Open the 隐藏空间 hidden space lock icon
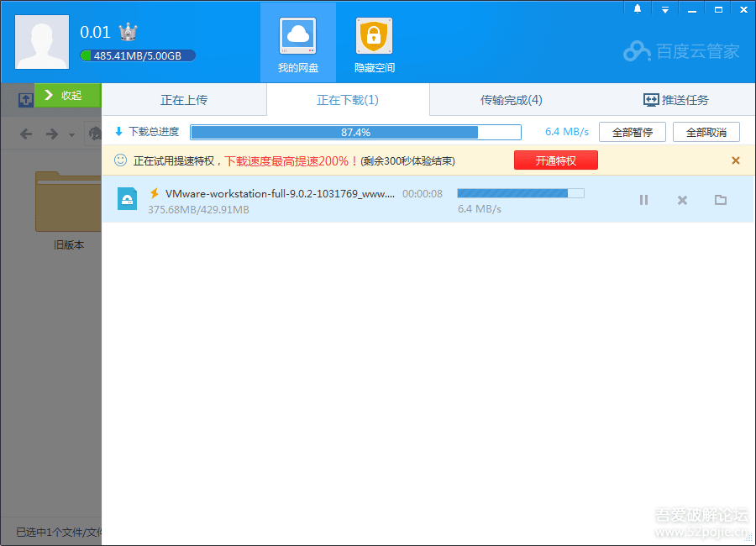This screenshot has width=756, height=546. click(374, 44)
